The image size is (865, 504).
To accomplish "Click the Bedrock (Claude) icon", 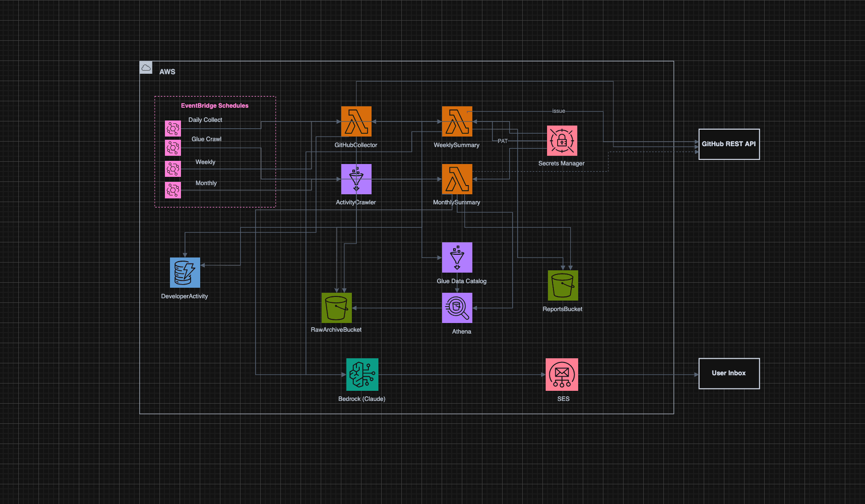I will [x=362, y=374].
